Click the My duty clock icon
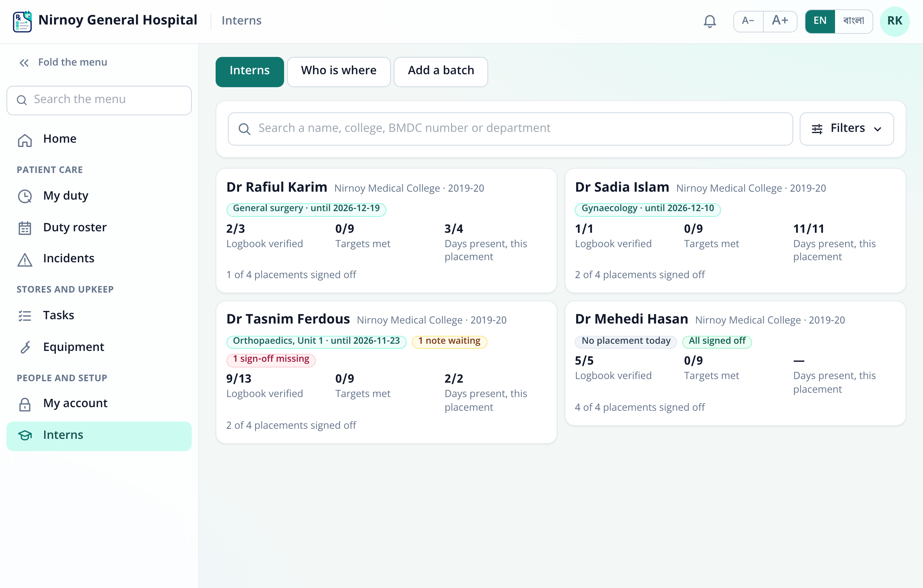This screenshot has width=923, height=588. [25, 196]
